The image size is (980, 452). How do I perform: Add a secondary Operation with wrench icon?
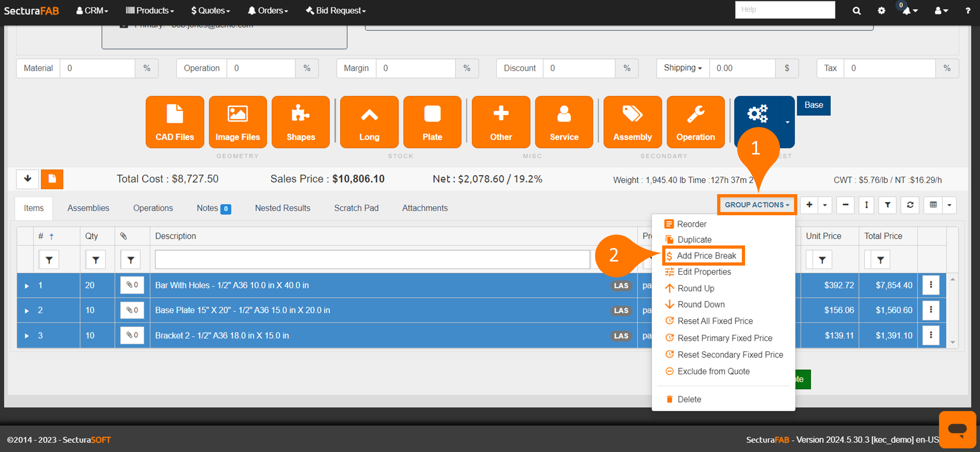(x=695, y=122)
